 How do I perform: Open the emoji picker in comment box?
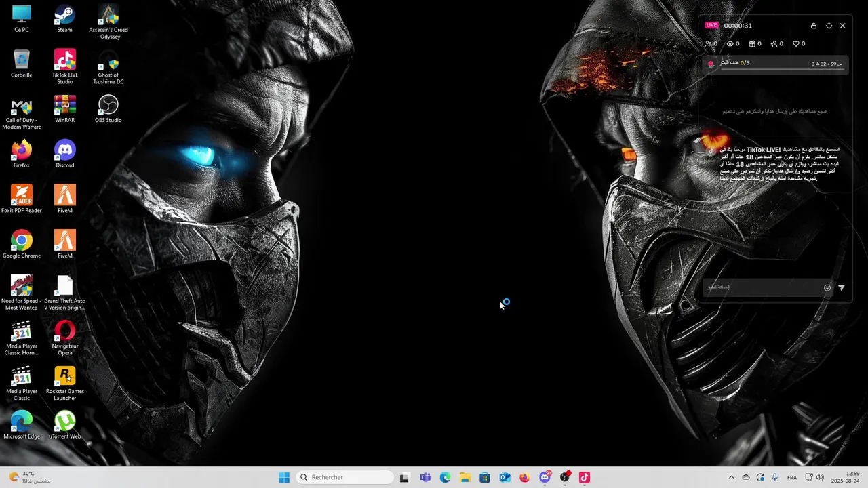click(x=827, y=288)
